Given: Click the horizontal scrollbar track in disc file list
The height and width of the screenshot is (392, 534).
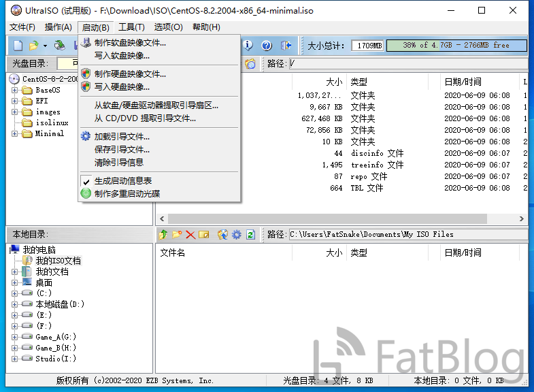Looking at the screenshot, I should [341, 218].
